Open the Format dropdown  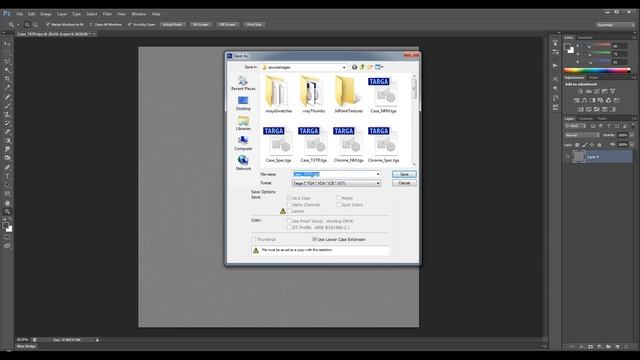[x=336, y=183]
